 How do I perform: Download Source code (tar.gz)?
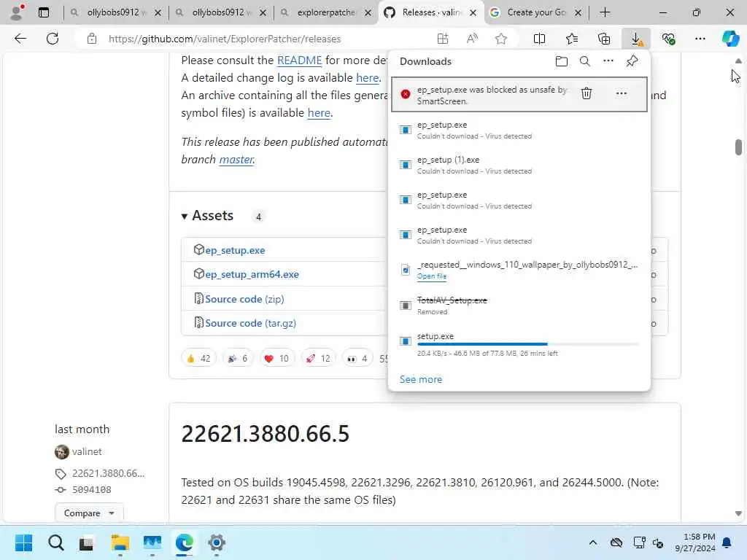[x=251, y=323]
